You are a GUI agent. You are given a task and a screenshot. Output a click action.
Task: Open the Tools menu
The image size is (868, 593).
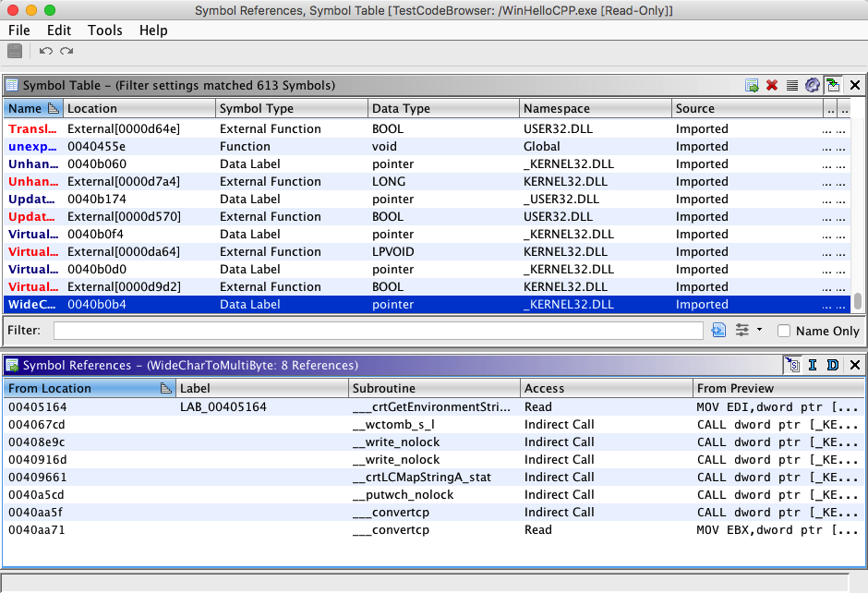pos(104,30)
